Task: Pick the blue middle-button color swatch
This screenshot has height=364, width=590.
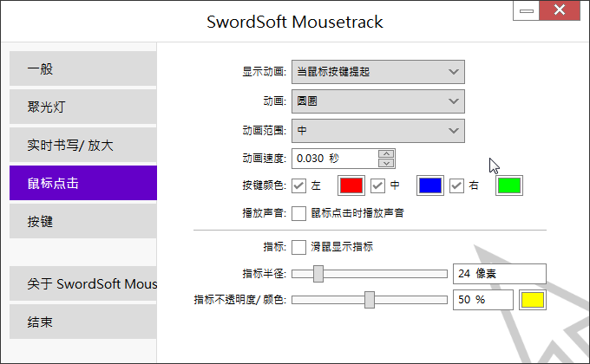Action: [x=430, y=185]
